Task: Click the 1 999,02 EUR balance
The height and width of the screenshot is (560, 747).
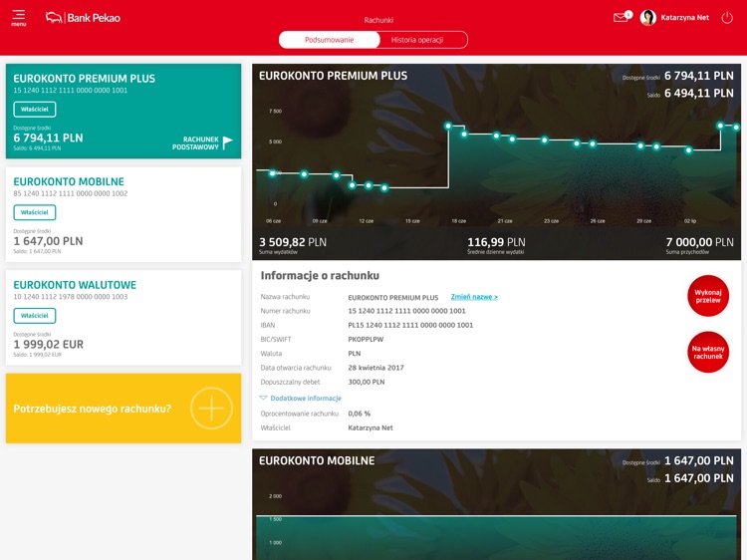Action: pos(48,344)
